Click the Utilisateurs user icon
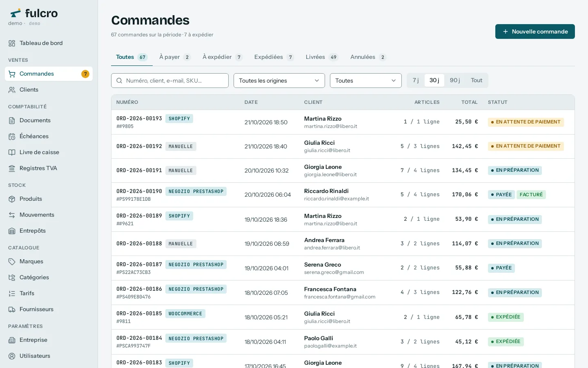The image size is (588, 368). [x=12, y=356]
